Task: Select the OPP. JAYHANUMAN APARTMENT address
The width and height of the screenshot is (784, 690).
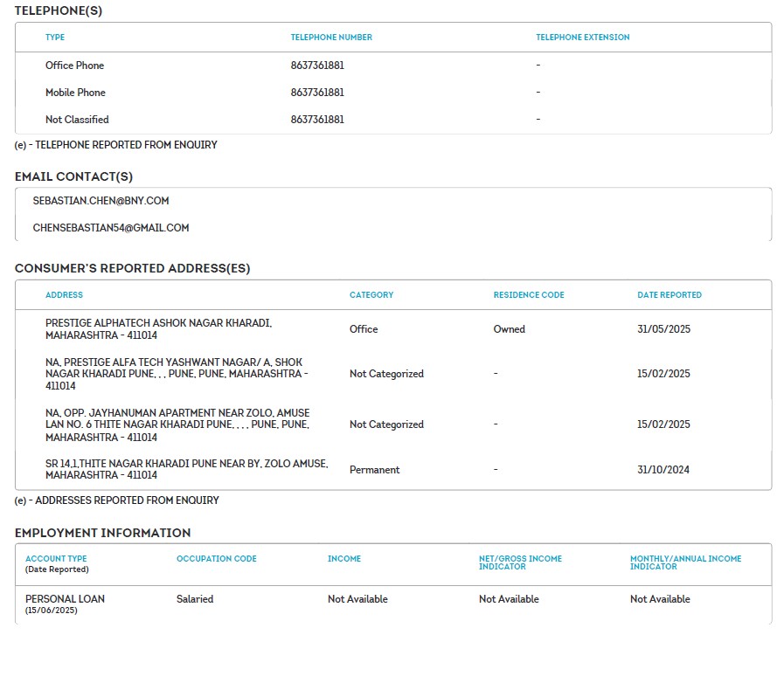Action: (177, 424)
